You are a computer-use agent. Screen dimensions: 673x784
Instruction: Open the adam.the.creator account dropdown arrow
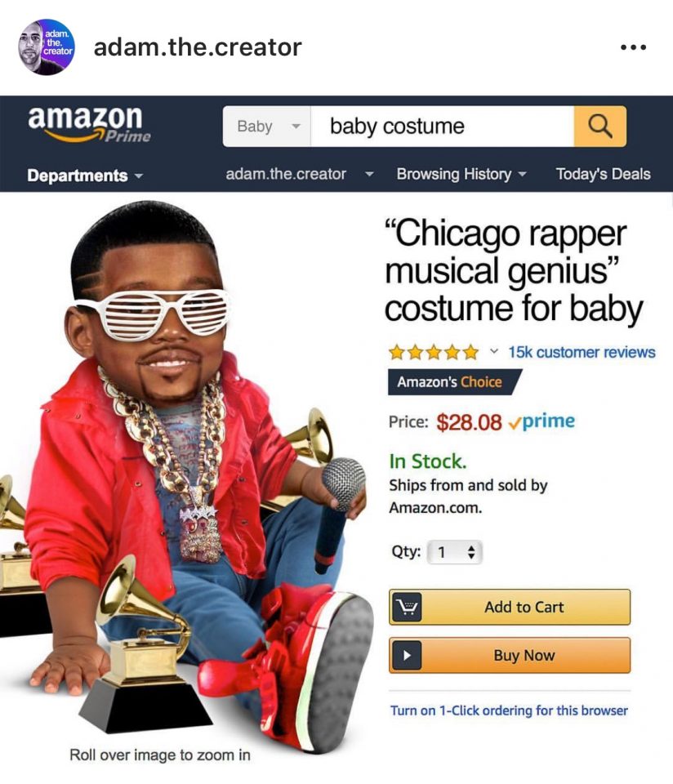tap(369, 175)
